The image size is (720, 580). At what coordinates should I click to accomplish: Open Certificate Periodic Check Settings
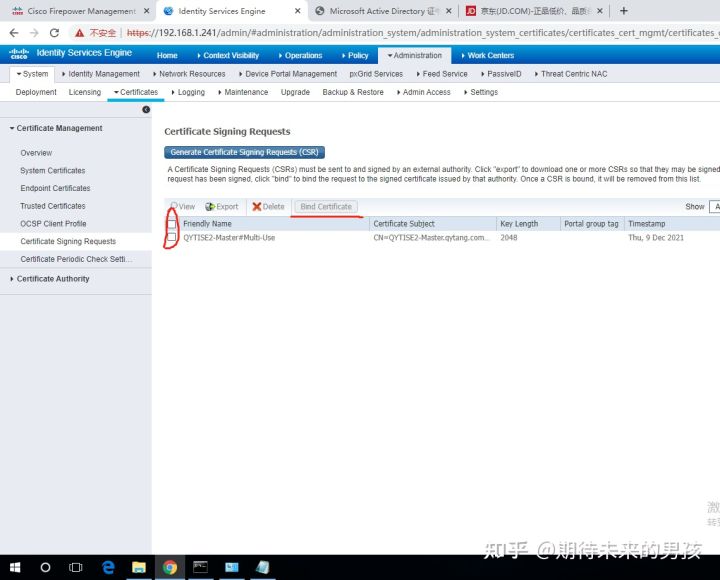pyautogui.click(x=76, y=259)
